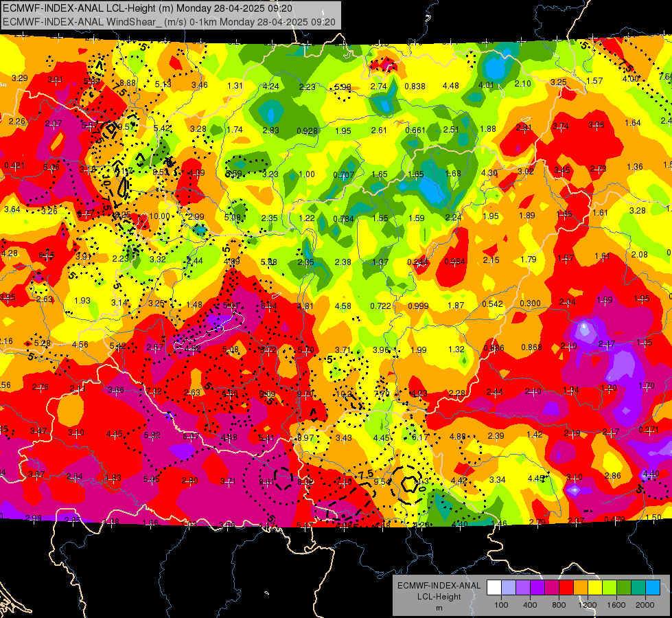Click the wind shear value 0.707
Viewport: 672px width, 618px height.
tap(344, 174)
